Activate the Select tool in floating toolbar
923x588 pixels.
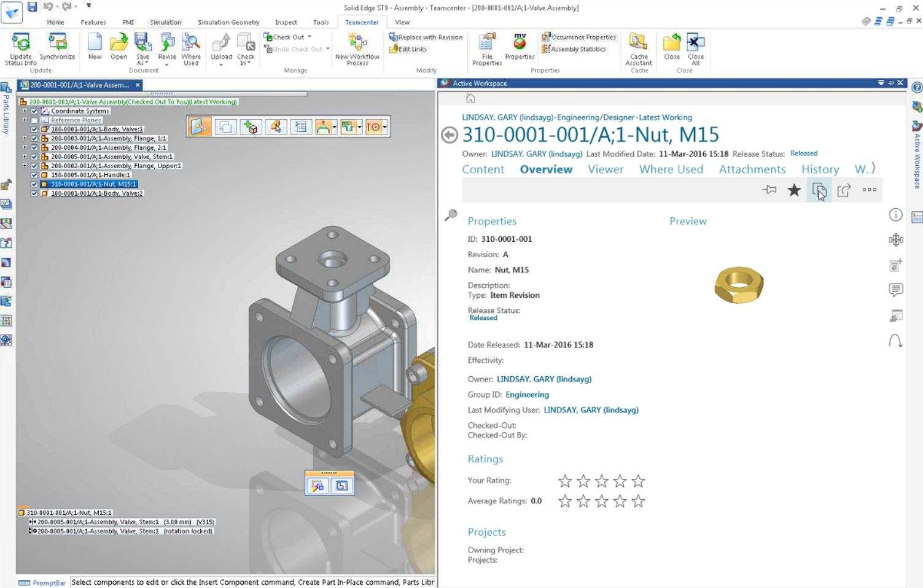[x=200, y=127]
